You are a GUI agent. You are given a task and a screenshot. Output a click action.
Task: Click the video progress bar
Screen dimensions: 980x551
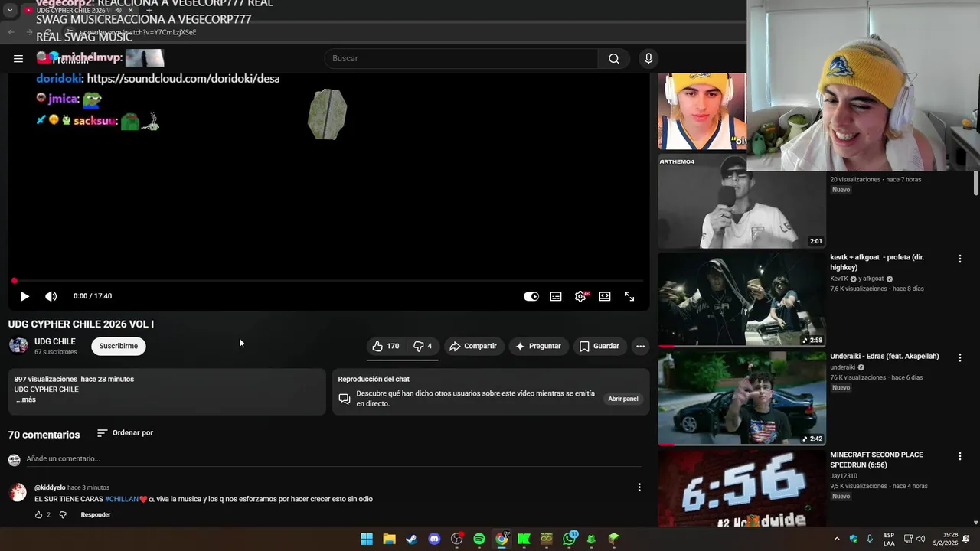(x=329, y=281)
